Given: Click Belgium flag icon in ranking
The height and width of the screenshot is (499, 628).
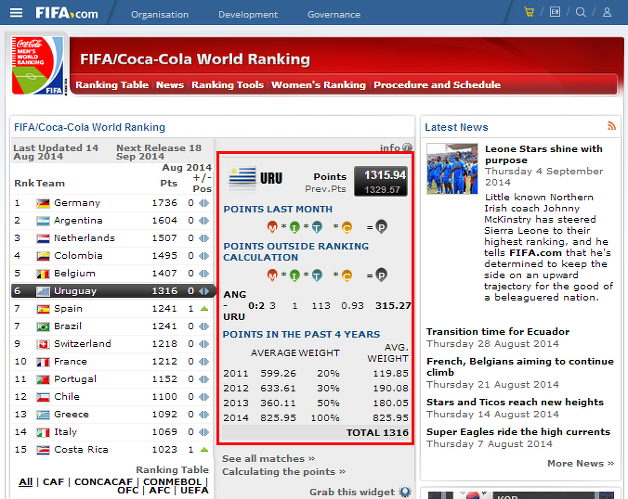Looking at the screenshot, I should pyautogui.click(x=43, y=274).
